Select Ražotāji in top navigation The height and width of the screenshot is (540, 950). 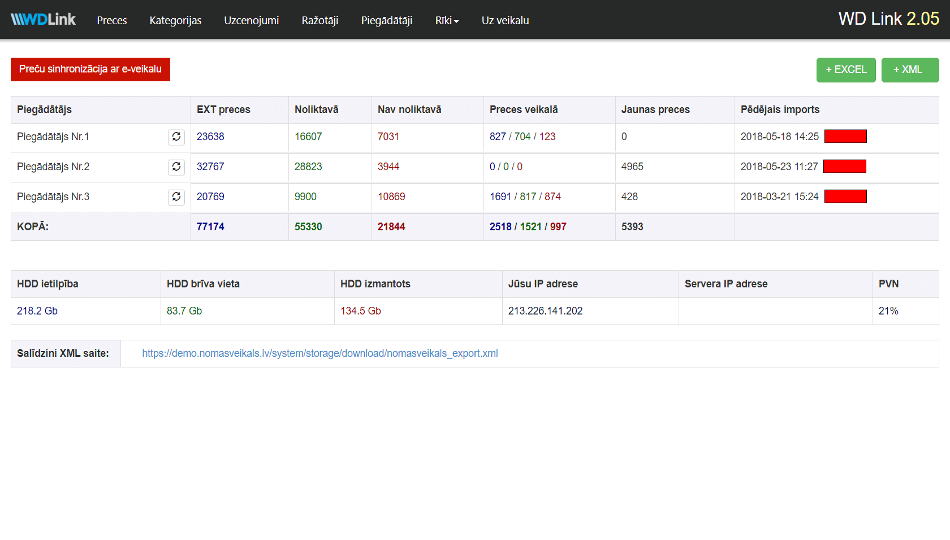coord(320,20)
